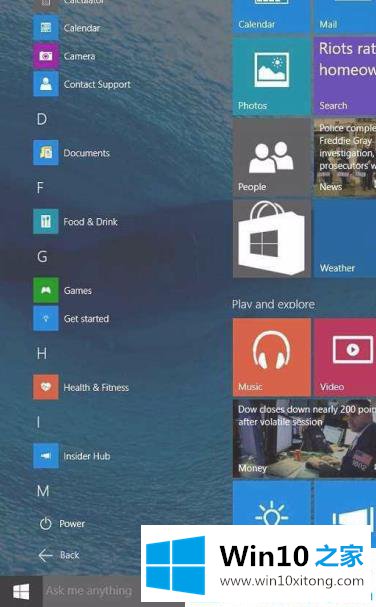The image size is (376, 607).
Task: Click the Get started label
Action: tap(86, 319)
